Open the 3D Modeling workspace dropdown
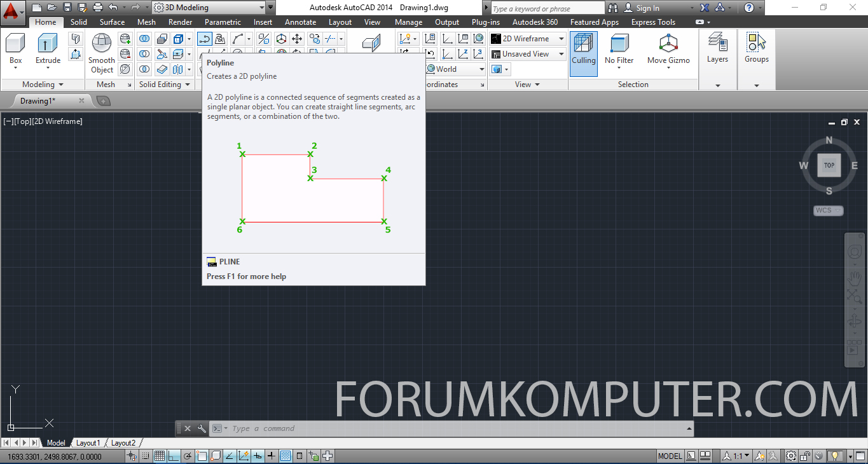This screenshot has height=464, width=868. [x=209, y=8]
